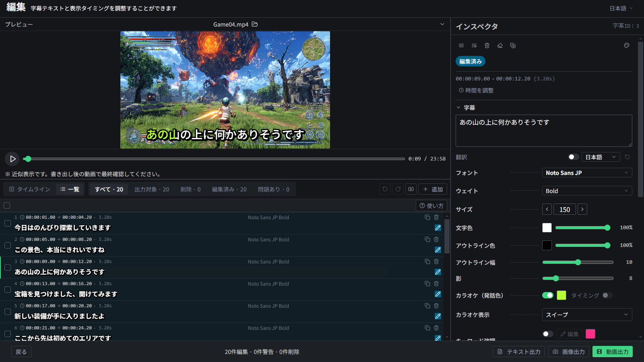
Task: Open the translation language dropdown showing 日本語
Action: coord(601,157)
